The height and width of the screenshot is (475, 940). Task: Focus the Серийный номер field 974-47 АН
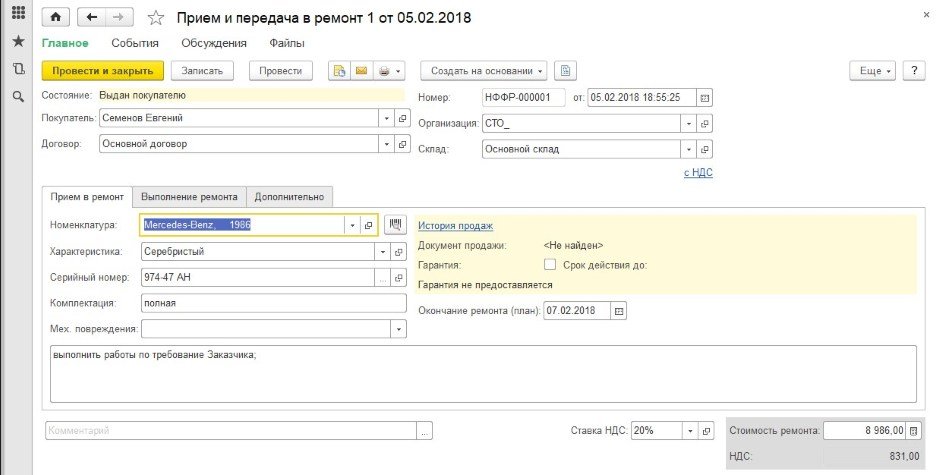pyautogui.click(x=258, y=278)
